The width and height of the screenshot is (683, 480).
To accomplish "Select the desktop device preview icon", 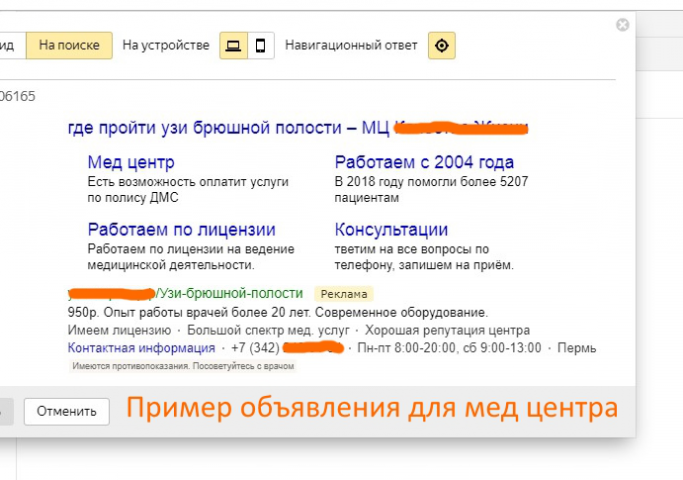I will [233, 45].
